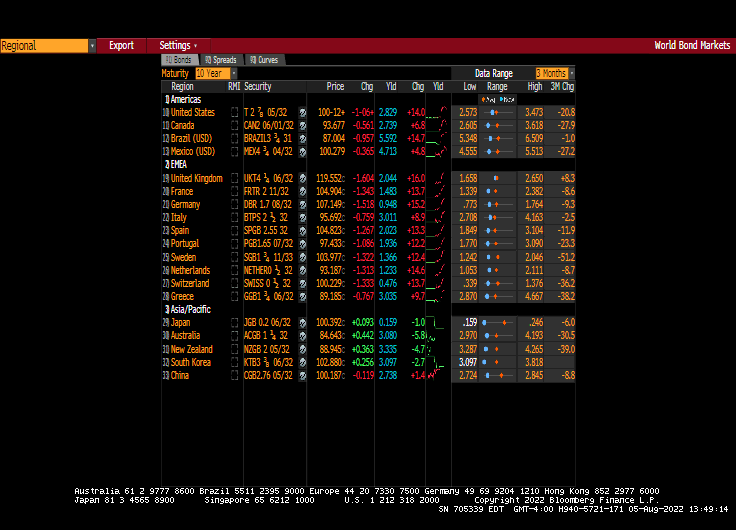Click the yield sparkline for Brazil (USD)

tap(437, 139)
